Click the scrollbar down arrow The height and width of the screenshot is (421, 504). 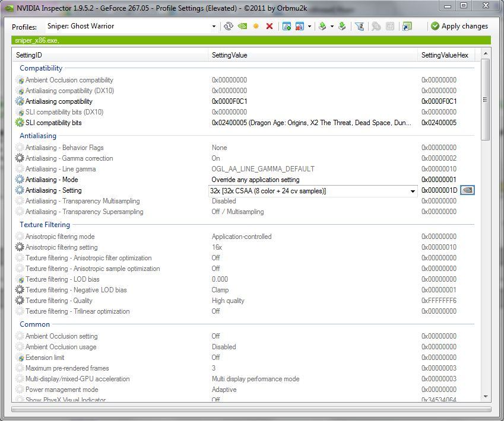(x=486, y=397)
